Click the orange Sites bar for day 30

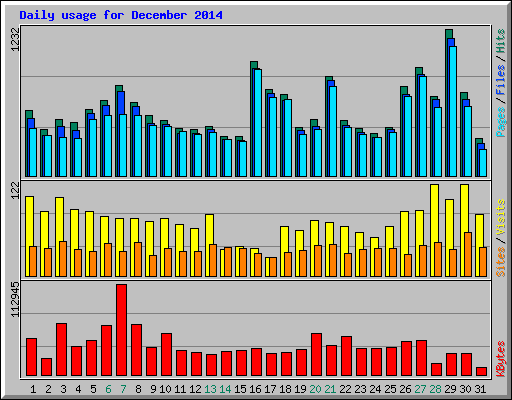click(x=468, y=254)
